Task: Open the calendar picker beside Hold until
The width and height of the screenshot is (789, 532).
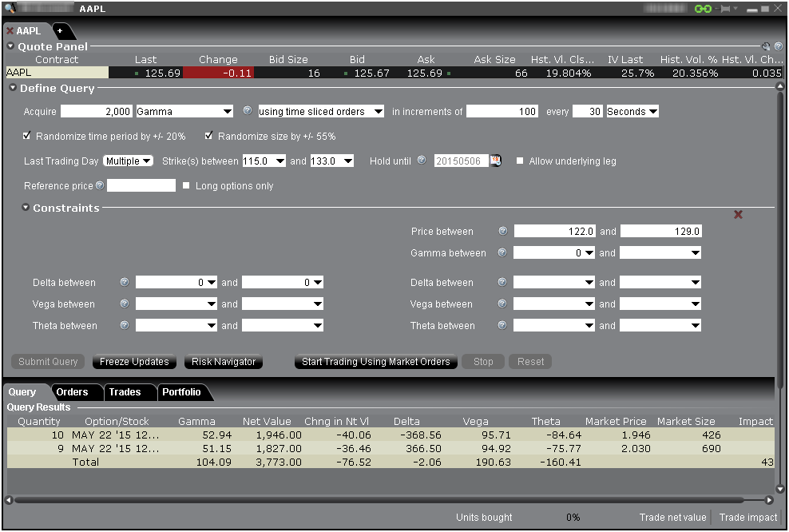Action: (x=496, y=161)
